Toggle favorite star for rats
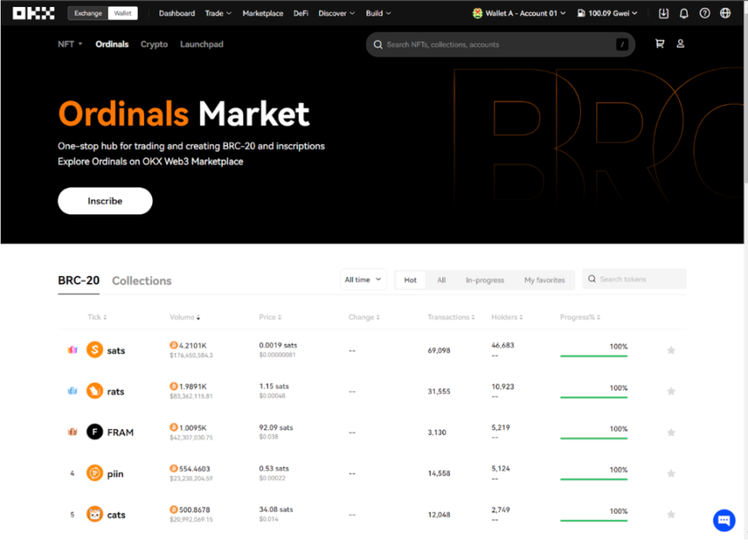 point(671,392)
